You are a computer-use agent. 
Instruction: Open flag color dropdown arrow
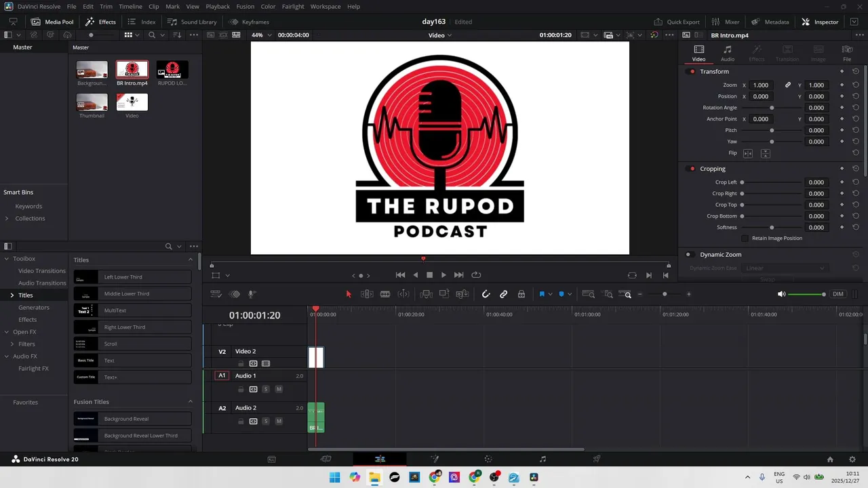550,294
